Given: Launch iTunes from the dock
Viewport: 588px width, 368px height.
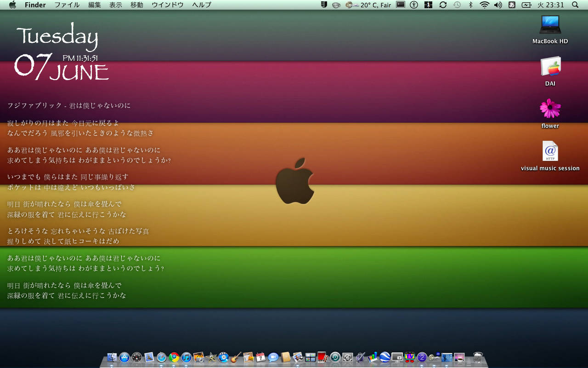Looking at the screenshot, I should (x=186, y=357).
